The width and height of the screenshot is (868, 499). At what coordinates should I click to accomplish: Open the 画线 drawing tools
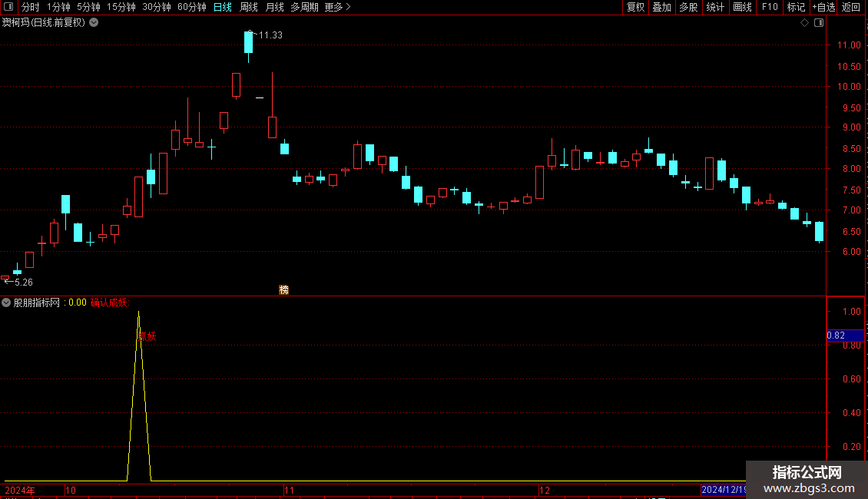(x=742, y=7)
